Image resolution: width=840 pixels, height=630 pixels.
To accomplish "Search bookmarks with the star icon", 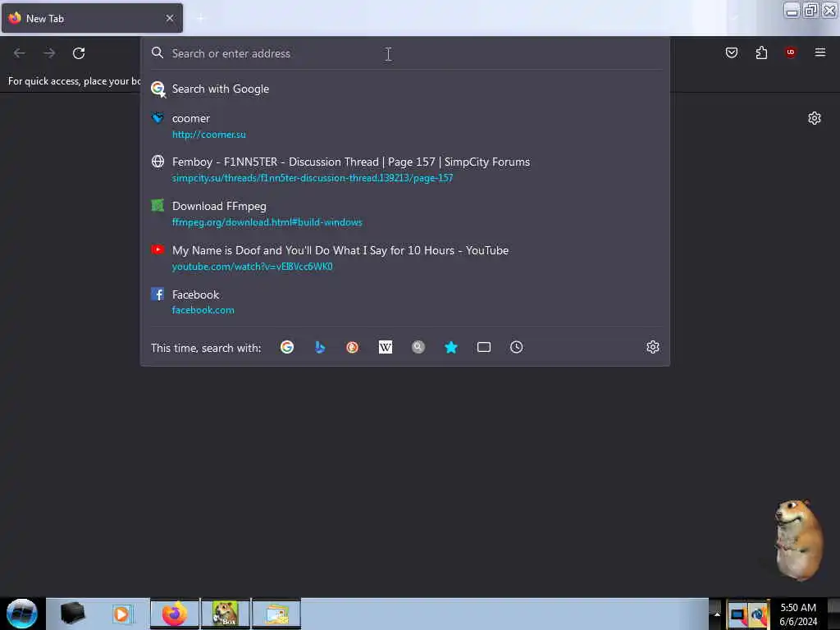I will coord(451,347).
